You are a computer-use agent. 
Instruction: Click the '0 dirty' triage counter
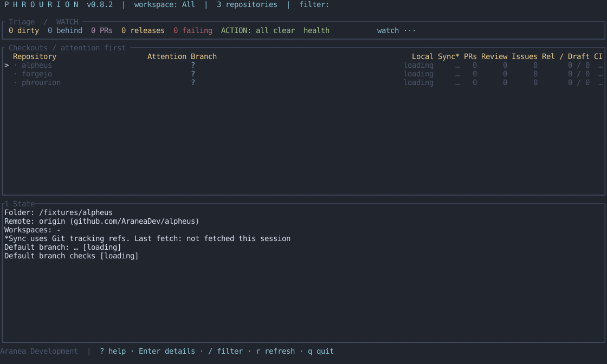pos(24,30)
